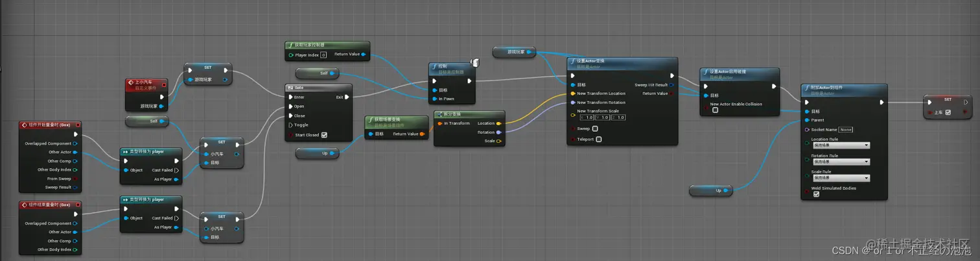The image size is (980, 261).
Task: Click the New Transform Scale Z field
Action: point(619,118)
